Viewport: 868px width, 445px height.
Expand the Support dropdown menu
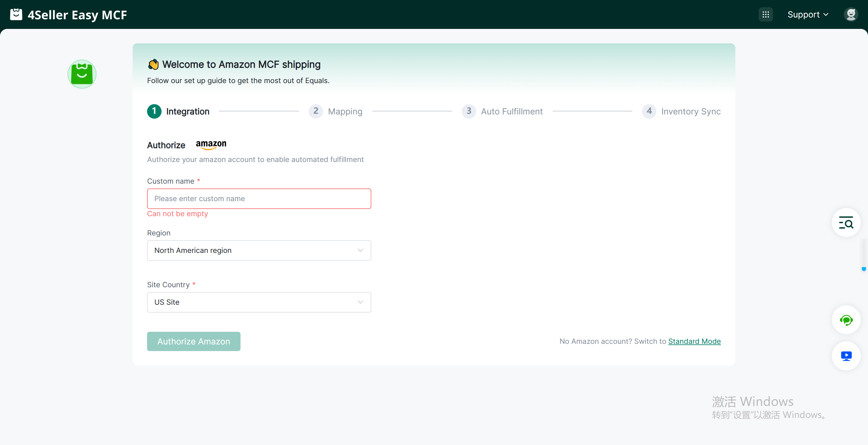[807, 14]
